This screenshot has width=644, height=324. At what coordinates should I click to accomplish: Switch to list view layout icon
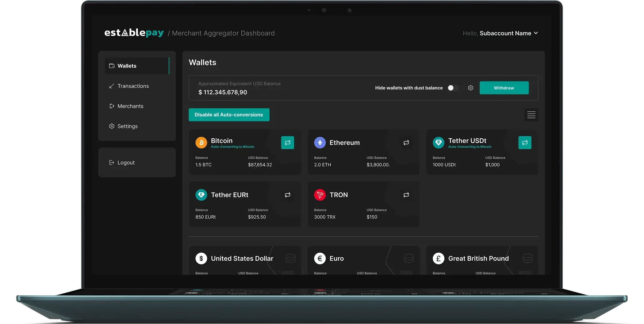click(x=531, y=115)
